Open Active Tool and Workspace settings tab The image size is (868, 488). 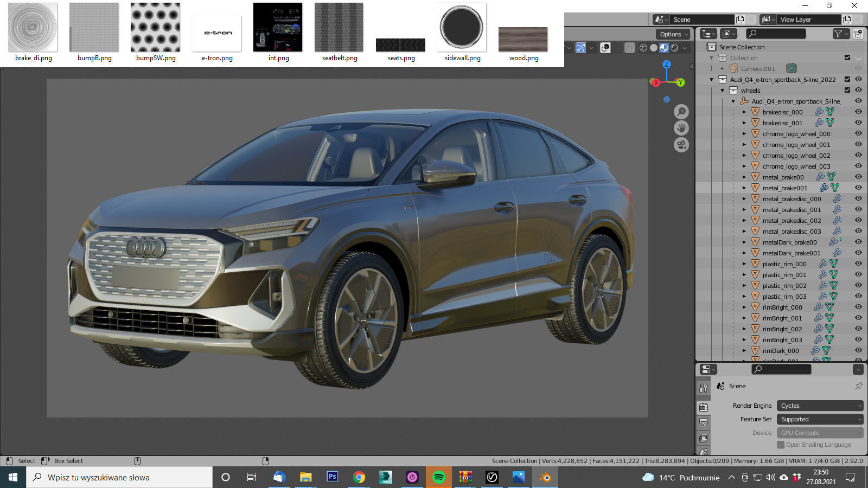click(x=704, y=388)
